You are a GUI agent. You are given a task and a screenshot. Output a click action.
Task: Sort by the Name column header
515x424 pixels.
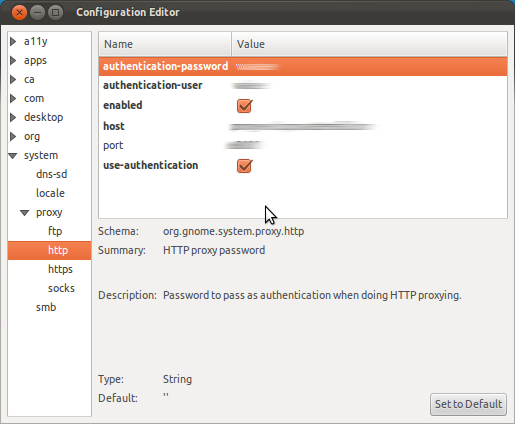165,44
